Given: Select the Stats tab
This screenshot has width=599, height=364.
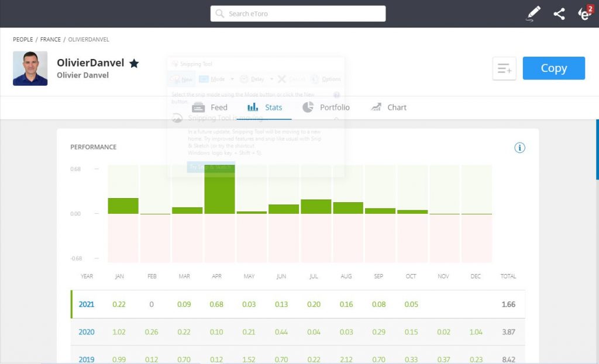Looking at the screenshot, I should (264, 108).
